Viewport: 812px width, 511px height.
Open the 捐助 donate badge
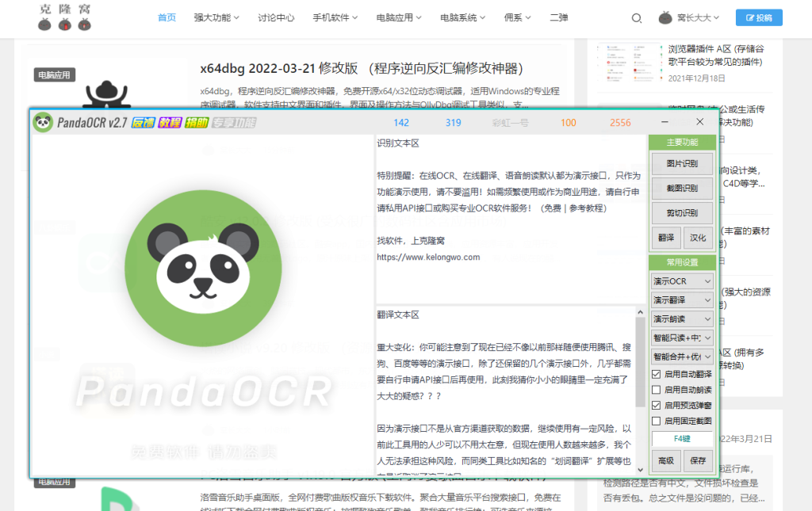(x=197, y=123)
